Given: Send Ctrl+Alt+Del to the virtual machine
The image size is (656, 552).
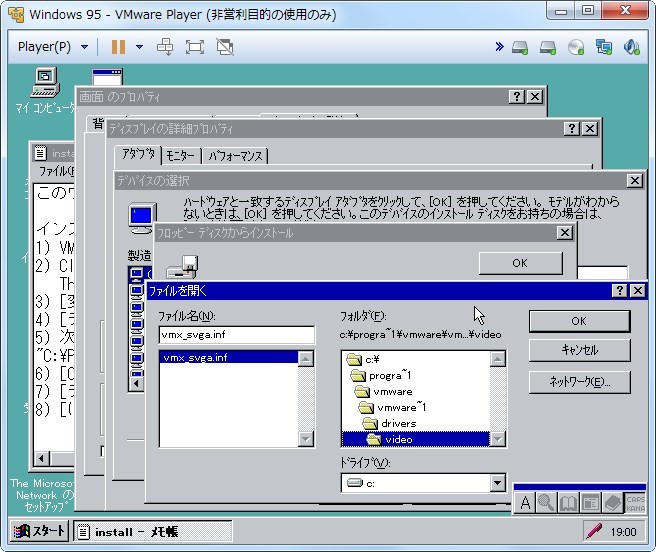Looking at the screenshot, I should point(165,46).
